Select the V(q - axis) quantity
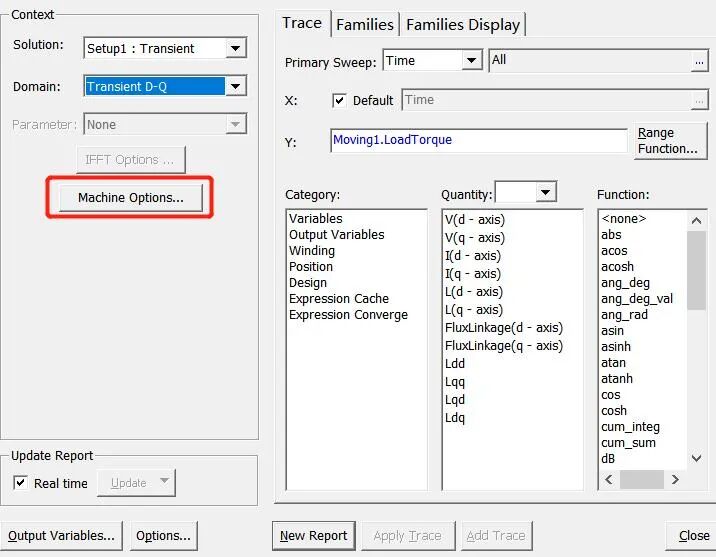The image size is (716, 557). click(x=475, y=238)
